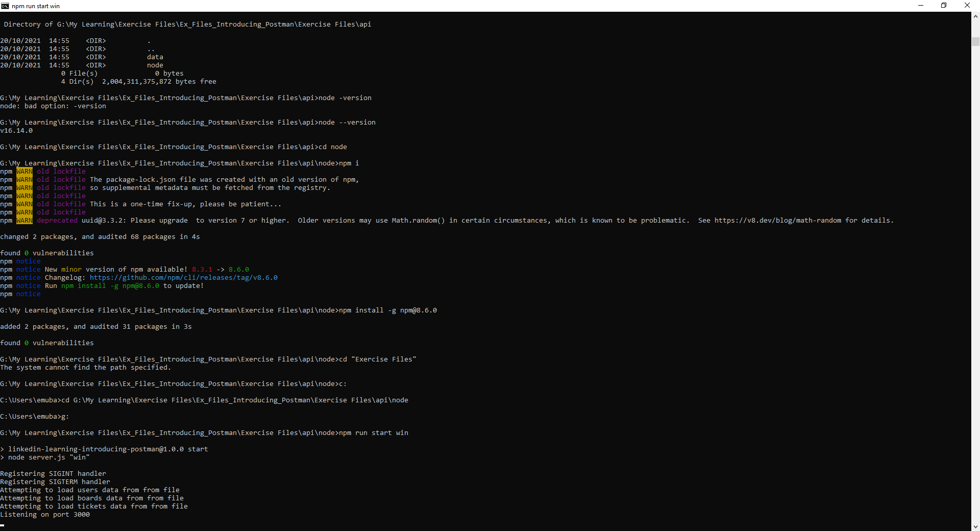The image size is (980, 531).
Task: Click the vertical scrollbar thumb
Action: coord(975,42)
